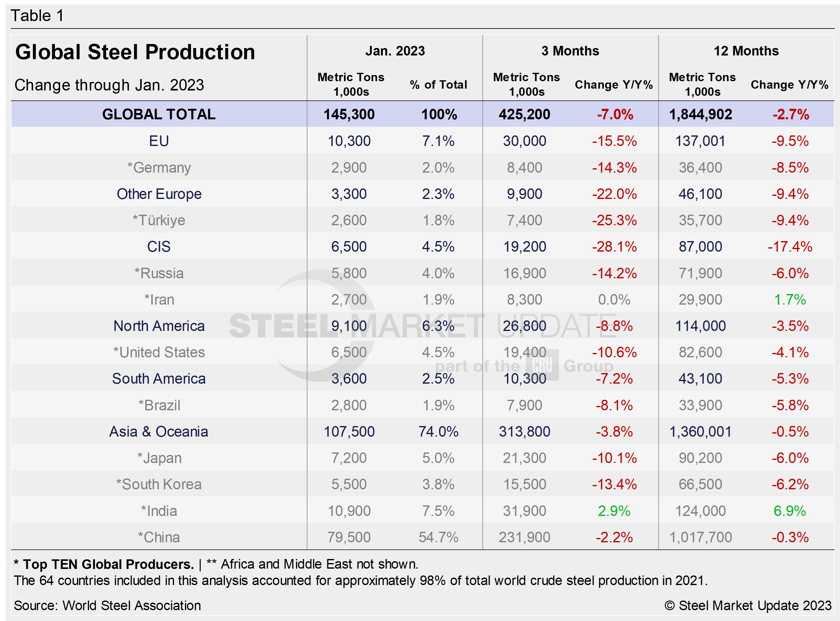The image size is (840, 621).
Task: Select India's green 6.9% yearly change
Action: pos(789,511)
